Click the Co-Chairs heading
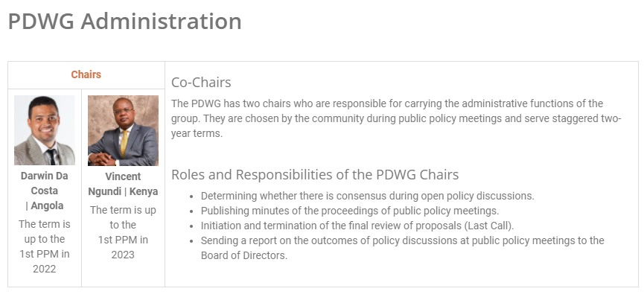This screenshot has width=644, height=300. click(x=201, y=83)
